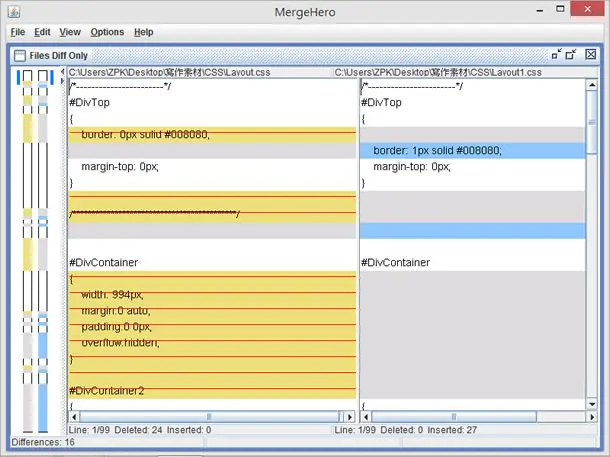Open the View menu
610x457 pixels.
pyautogui.click(x=70, y=32)
